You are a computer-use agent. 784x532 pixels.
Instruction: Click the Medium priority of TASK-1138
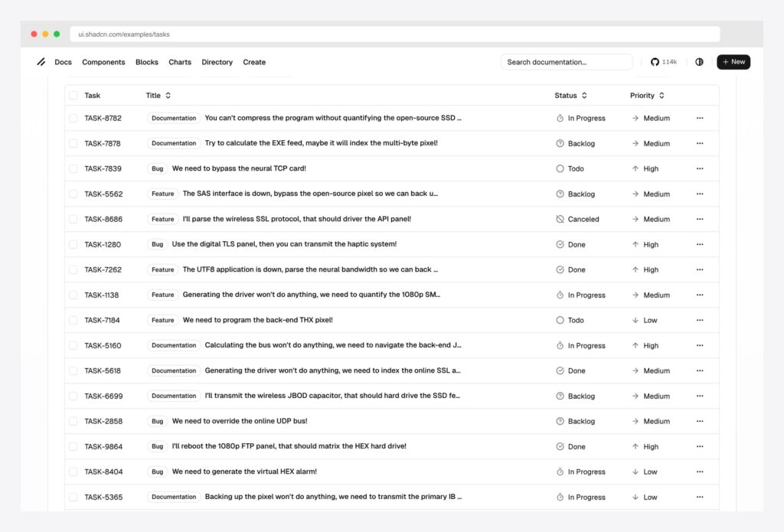(651, 295)
